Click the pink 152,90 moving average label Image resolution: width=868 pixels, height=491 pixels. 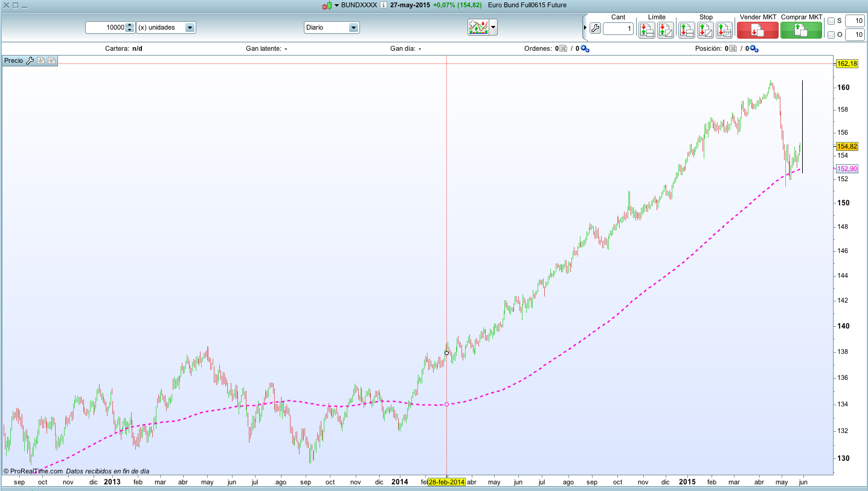tap(847, 168)
